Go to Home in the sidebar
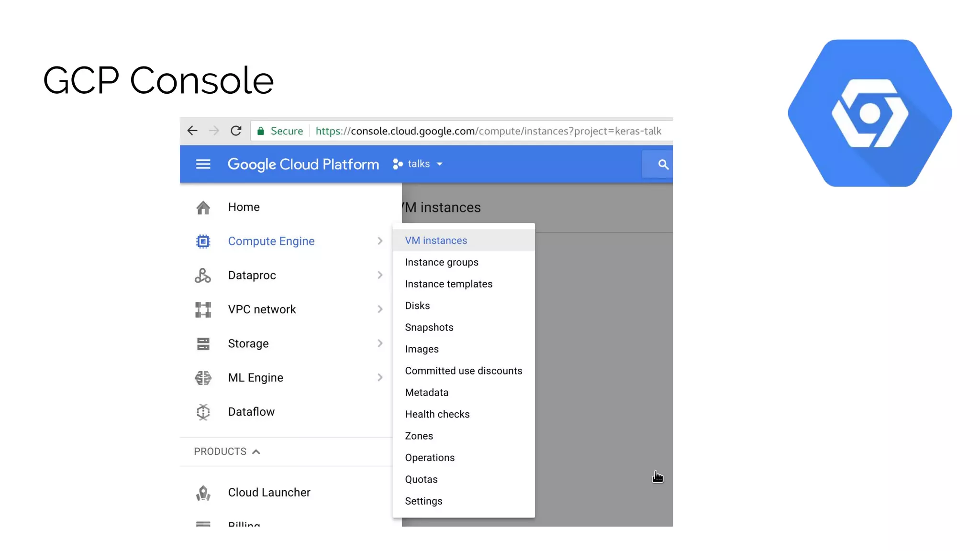Viewport: 980px width, 551px height. pyautogui.click(x=244, y=207)
